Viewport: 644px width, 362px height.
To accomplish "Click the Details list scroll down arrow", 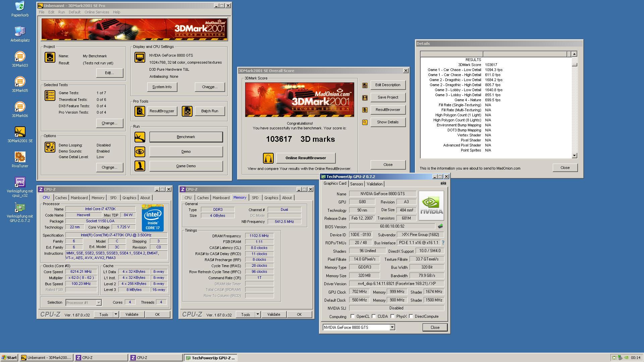I will click(x=574, y=156).
